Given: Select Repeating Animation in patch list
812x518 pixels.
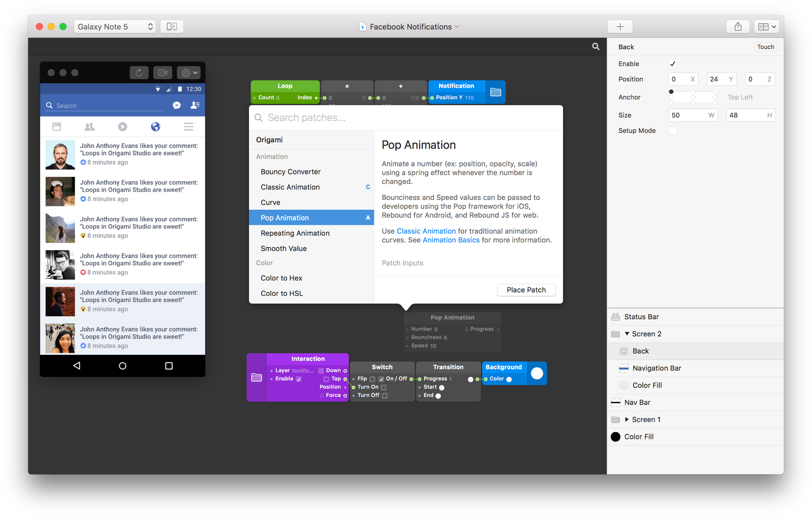Looking at the screenshot, I should point(311,233).
